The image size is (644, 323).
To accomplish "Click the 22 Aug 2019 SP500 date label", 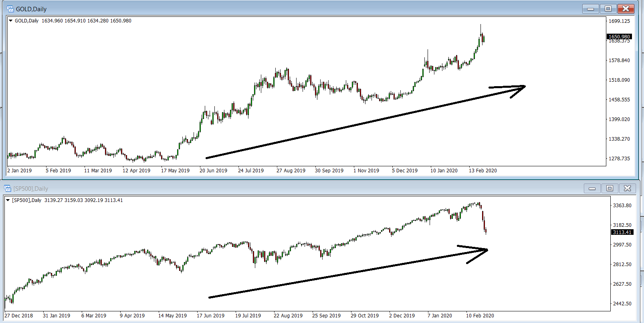I will tap(288, 316).
